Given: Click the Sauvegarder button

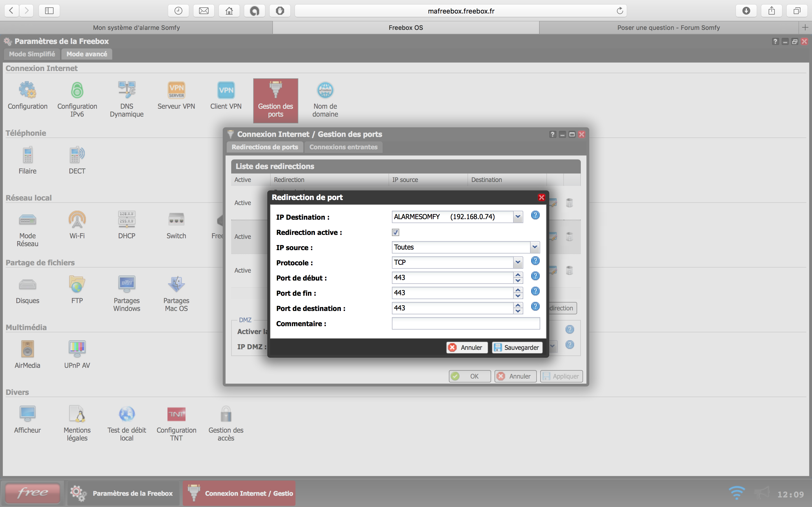Looking at the screenshot, I should click(517, 347).
